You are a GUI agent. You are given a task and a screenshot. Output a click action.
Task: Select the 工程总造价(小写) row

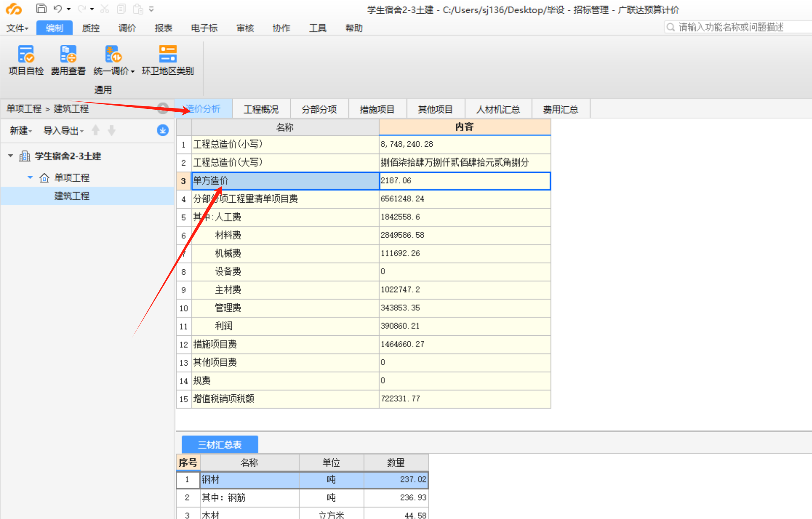coord(364,144)
